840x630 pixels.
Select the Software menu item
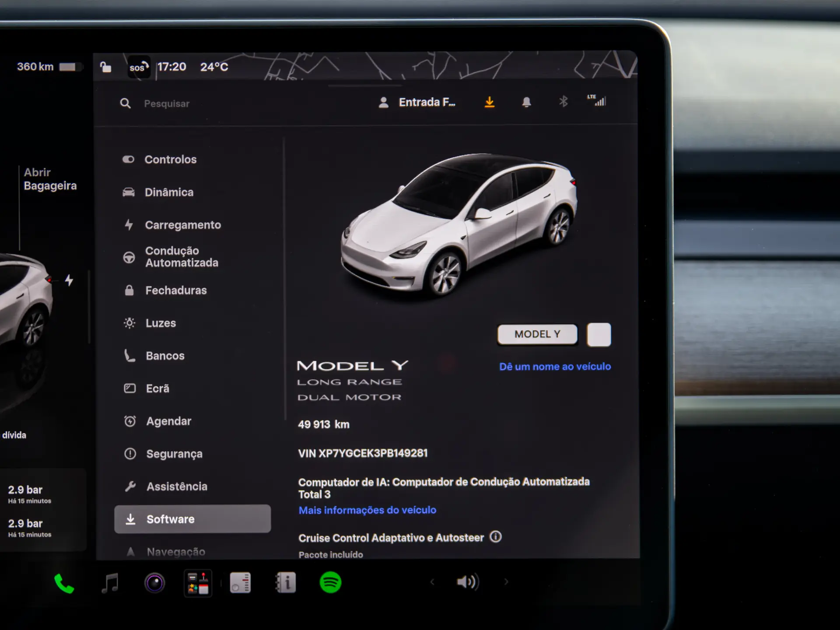click(x=192, y=519)
